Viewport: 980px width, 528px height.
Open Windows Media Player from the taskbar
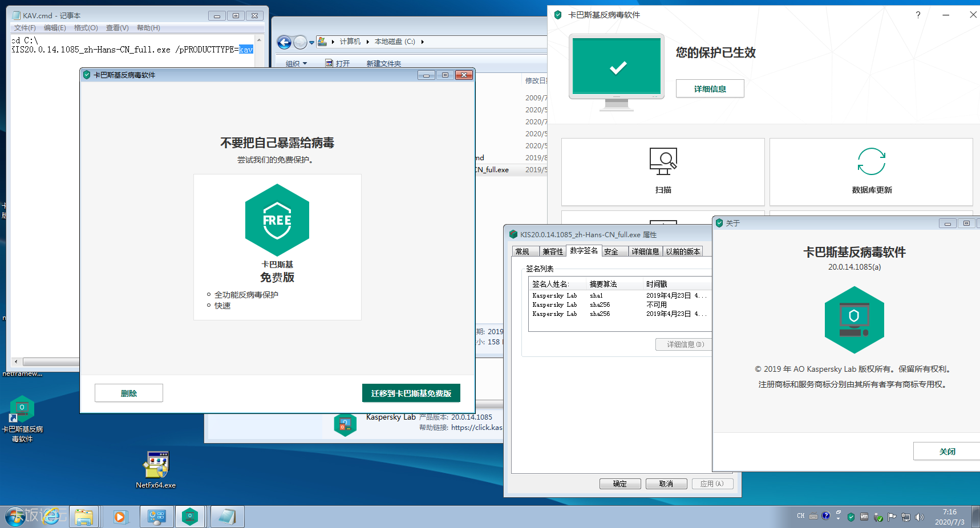pyautogui.click(x=120, y=517)
